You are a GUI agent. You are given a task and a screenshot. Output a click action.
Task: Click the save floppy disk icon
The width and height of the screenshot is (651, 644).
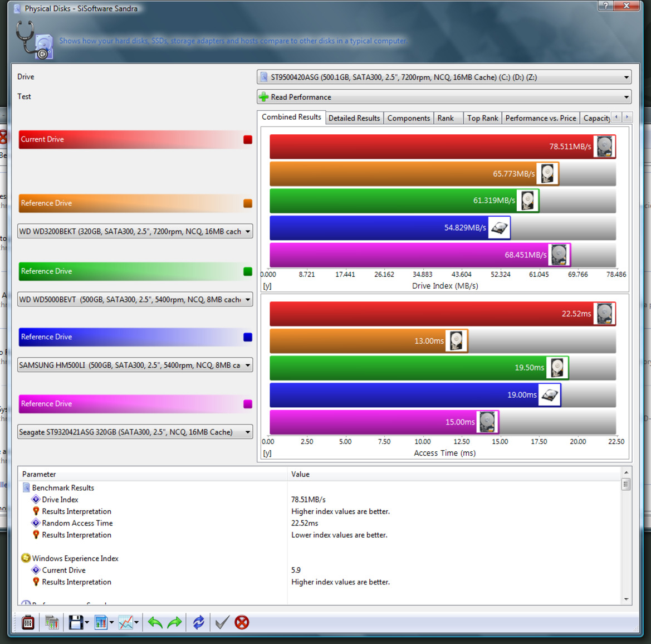click(76, 622)
